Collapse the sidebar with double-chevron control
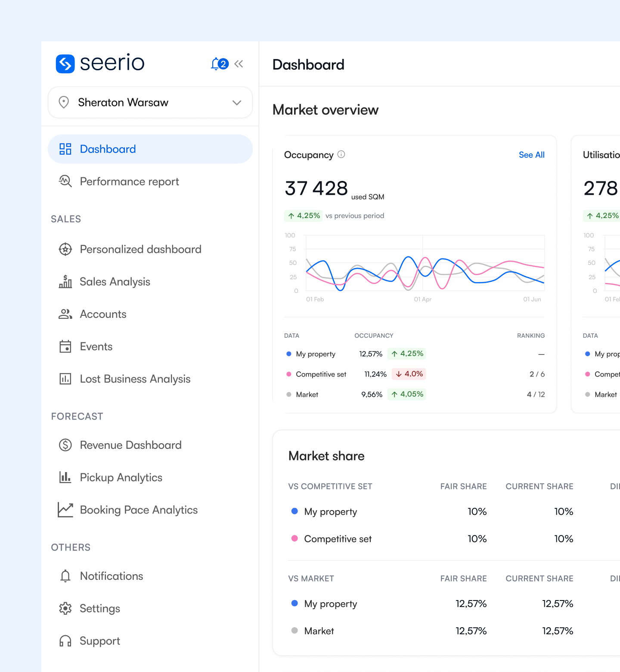The width and height of the screenshot is (620, 672). [x=239, y=63]
